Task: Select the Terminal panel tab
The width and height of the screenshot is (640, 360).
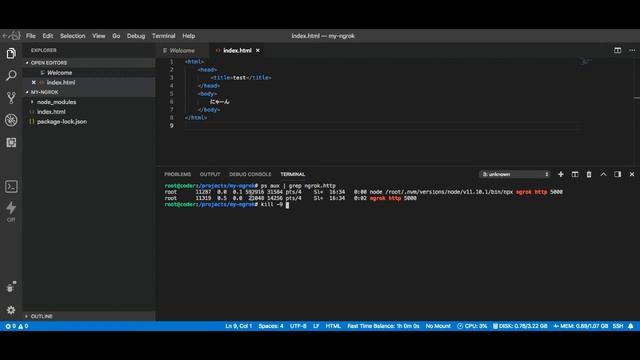Action: 293,174
